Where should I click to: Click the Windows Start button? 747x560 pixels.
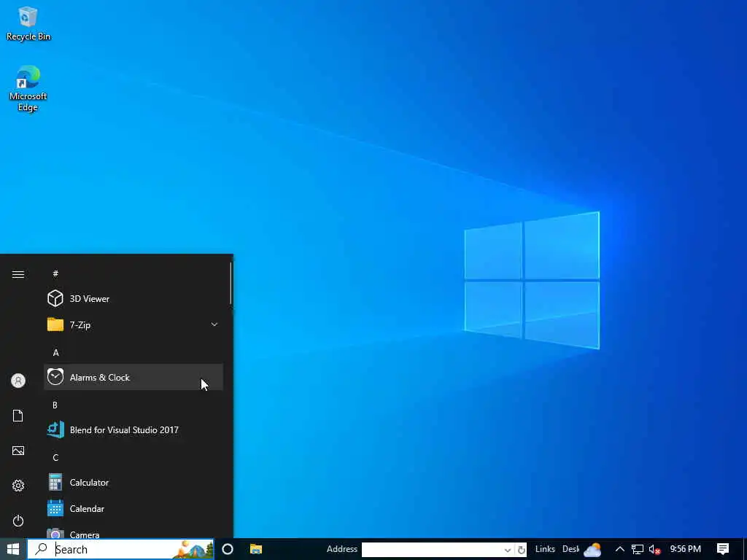point(13,549)
